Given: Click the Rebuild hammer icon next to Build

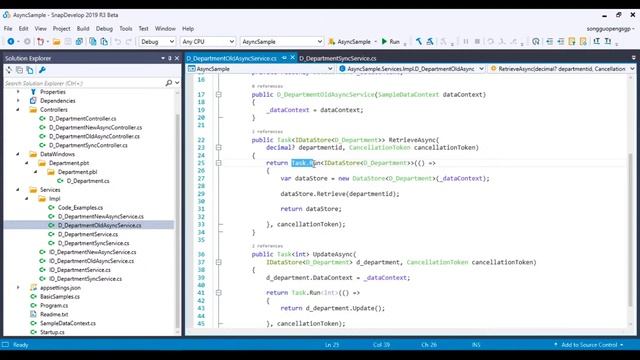Looking at the screenshot, I should 430,42.
